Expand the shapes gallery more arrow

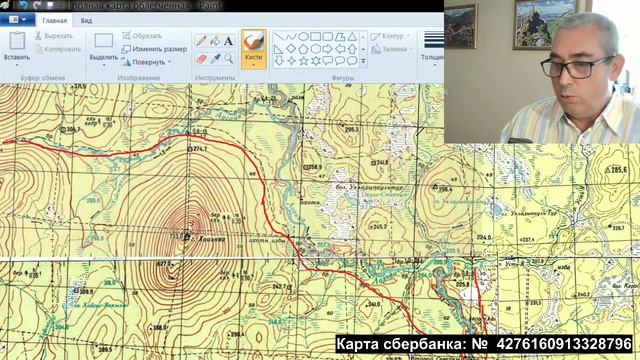[363, 61]
